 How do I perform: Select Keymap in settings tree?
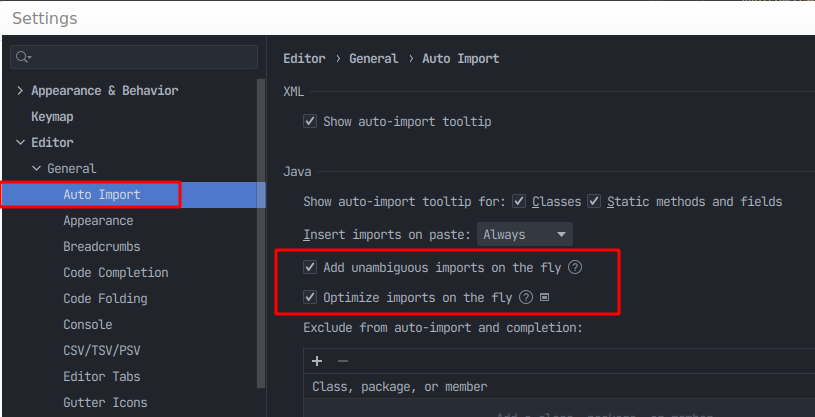pos(52,116)
